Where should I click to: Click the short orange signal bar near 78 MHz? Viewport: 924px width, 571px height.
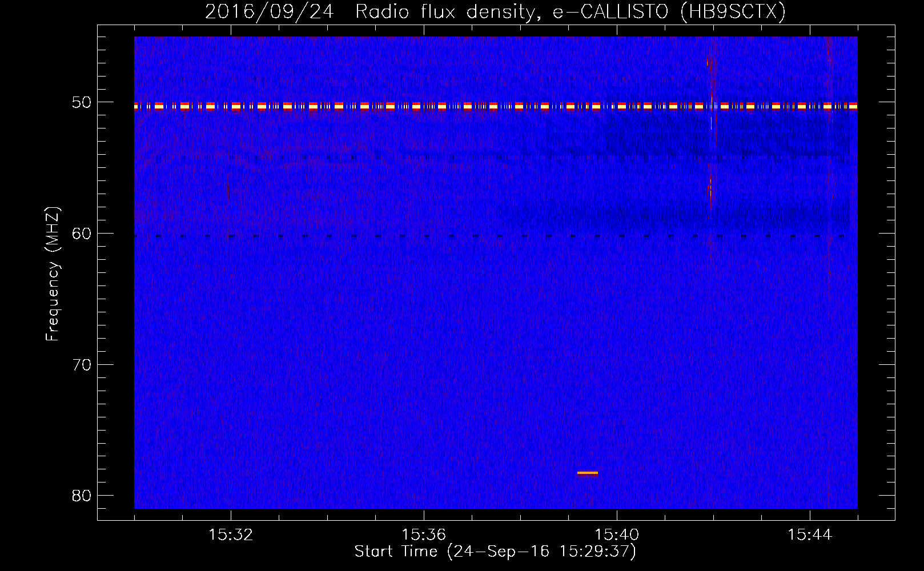(588, 473)
